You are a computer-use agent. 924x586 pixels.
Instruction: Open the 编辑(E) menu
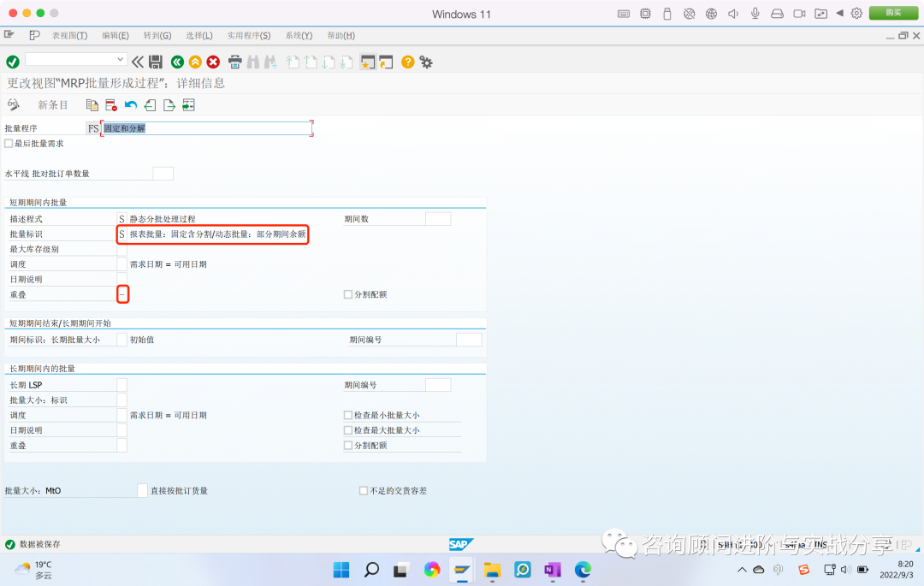point(115,35)
